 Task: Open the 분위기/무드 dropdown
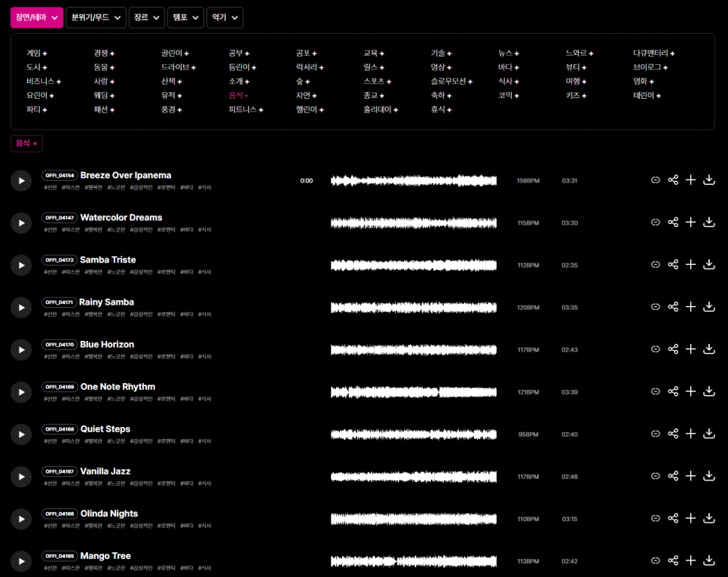pyautogui.click(x=96, y=17)
